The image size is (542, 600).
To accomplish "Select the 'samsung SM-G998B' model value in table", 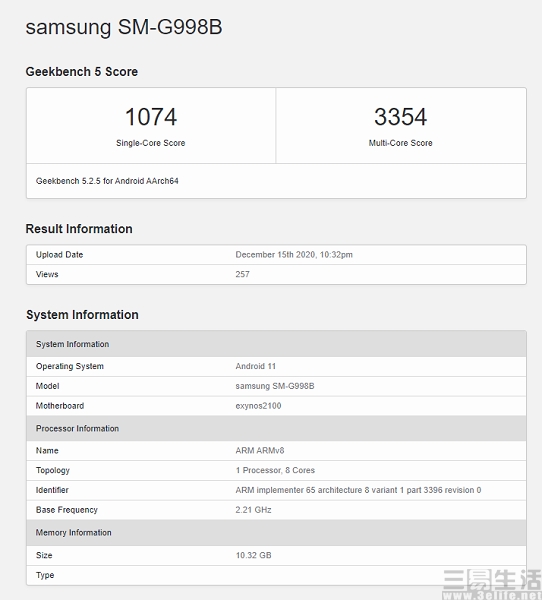I will pyautogui.click(x=275, y=386).
